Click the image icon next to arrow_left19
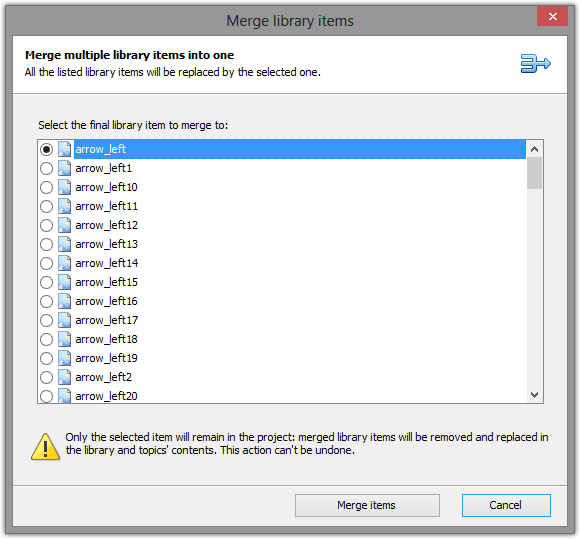The height and width of the screenshot is (540, 581). pos(64,358)
